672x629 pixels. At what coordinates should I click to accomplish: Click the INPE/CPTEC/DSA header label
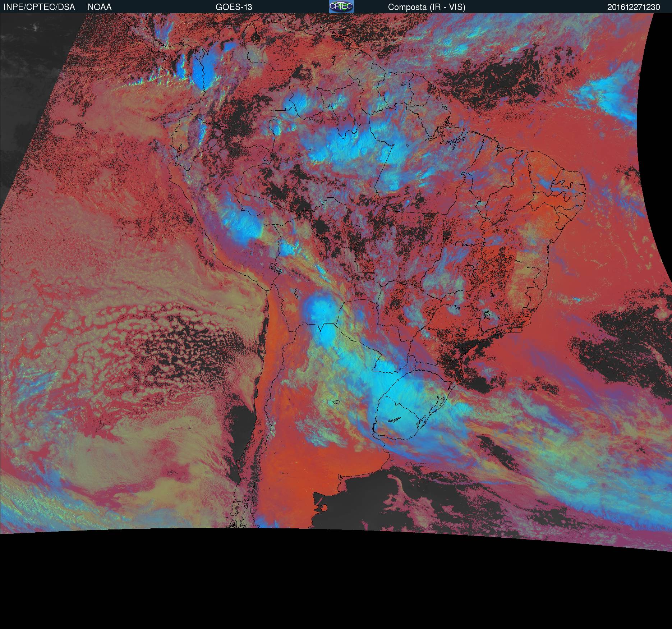tap(39, 7)
